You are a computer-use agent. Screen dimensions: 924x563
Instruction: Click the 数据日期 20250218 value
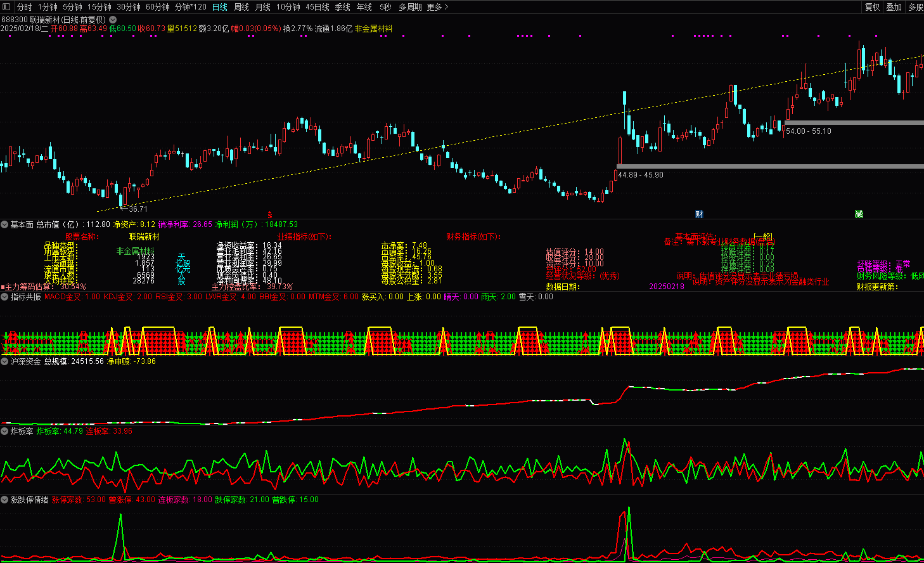click(x=667, y=287)
